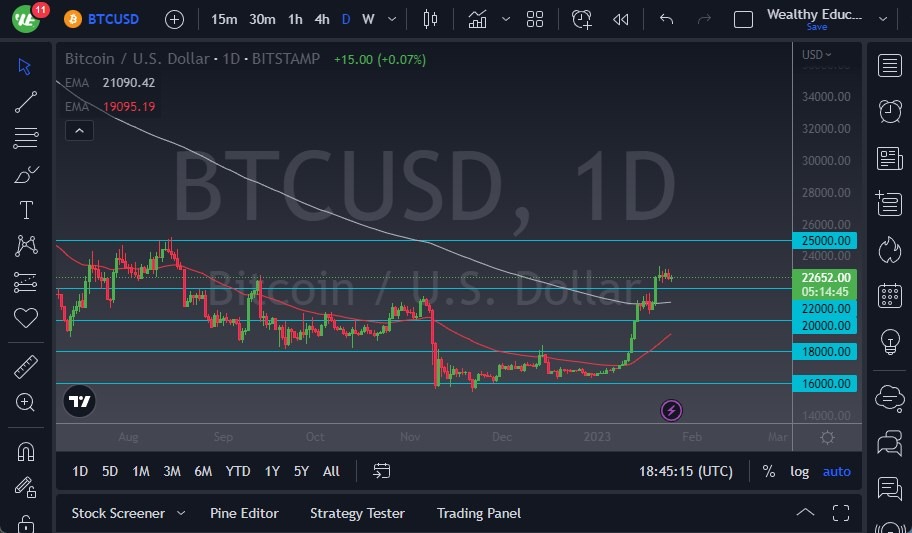Open the forecasting and measurement tools
This screenshot has width=912, height=533.
pyautogui.click(x=26, y=282)
